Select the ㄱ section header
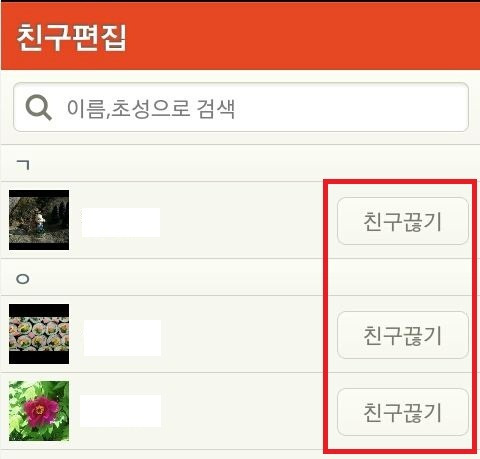Image resolution: width=480 pixels, height=459 pixels. click(x=23, y=164)
